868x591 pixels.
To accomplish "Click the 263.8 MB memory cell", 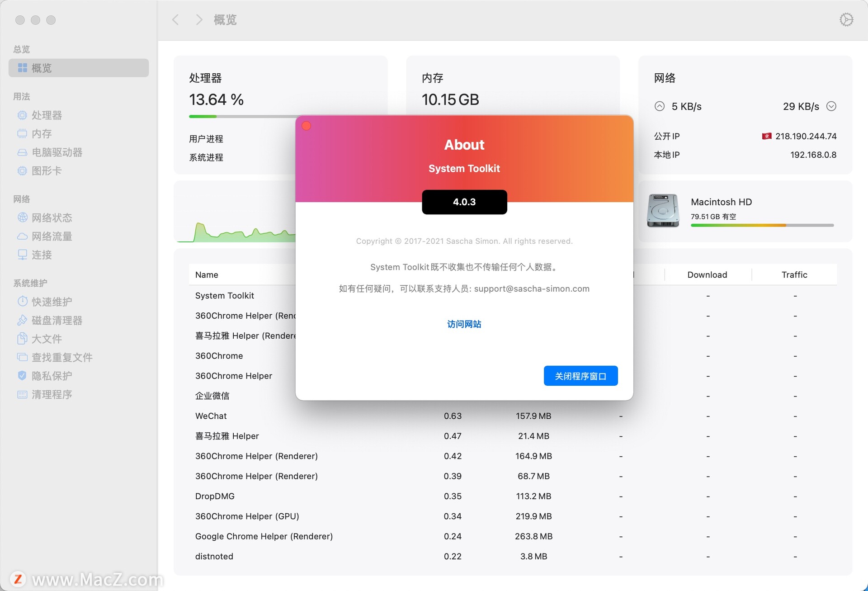I will tap(533, 536).
